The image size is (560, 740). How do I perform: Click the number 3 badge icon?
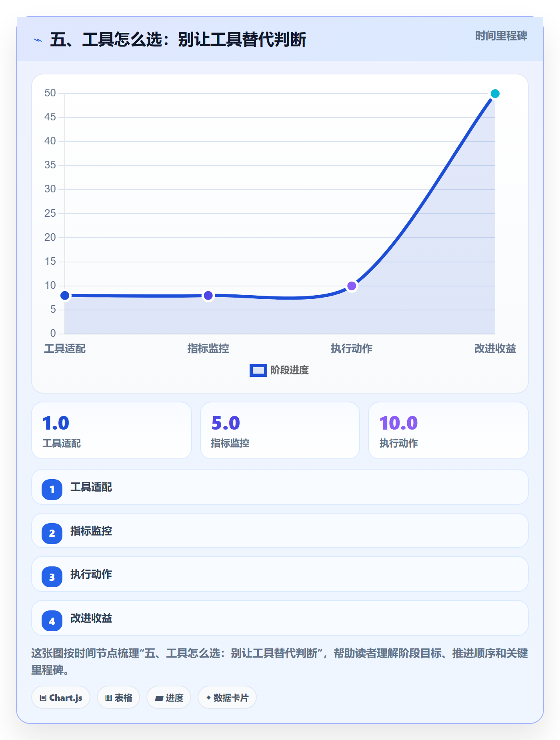52,577
